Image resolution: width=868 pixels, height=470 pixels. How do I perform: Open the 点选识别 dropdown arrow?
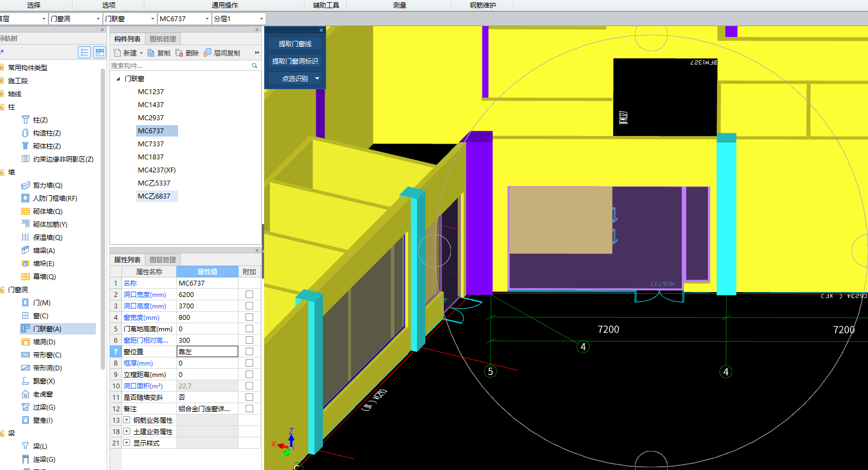[317, 78]
